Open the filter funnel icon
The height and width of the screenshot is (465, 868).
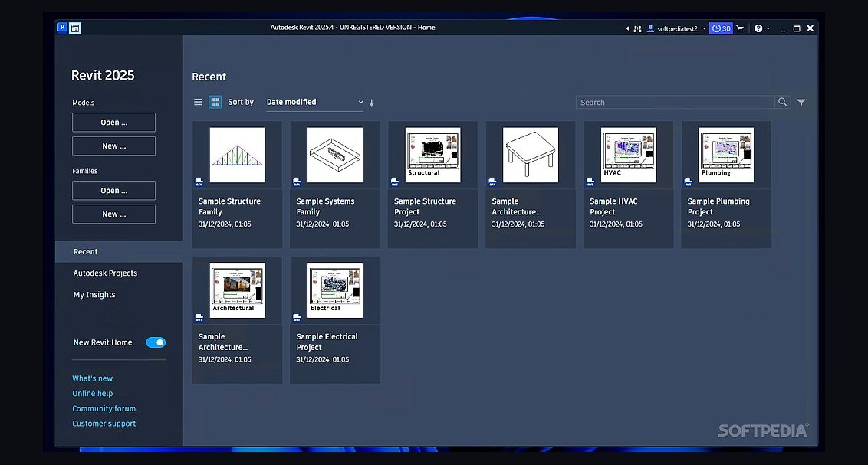(801, 103)
